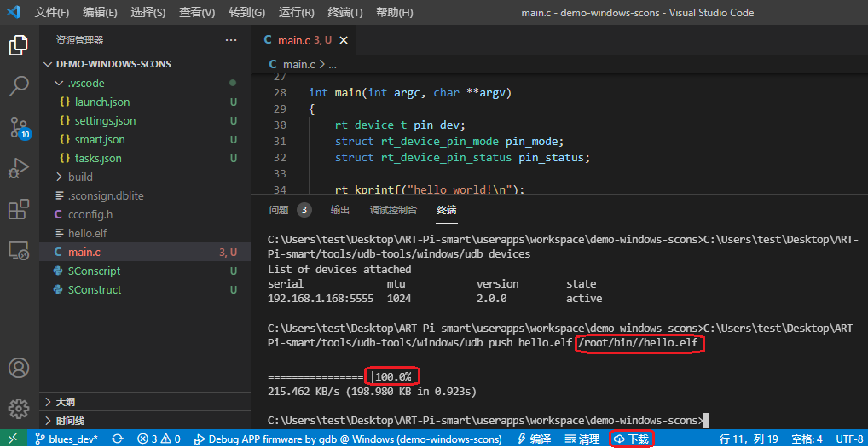Click the synchronize changes icon in status bar
Viewport: 868px width, 448px height.
click(x=117, y=439)
